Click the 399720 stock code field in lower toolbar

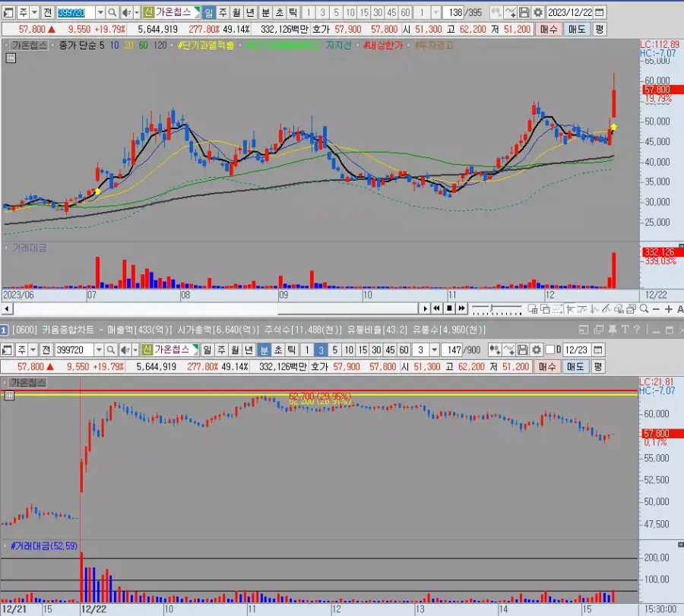click(74, 349)
